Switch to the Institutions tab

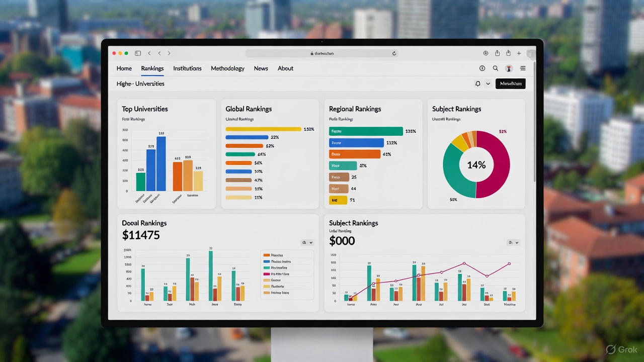coord(187,68)
